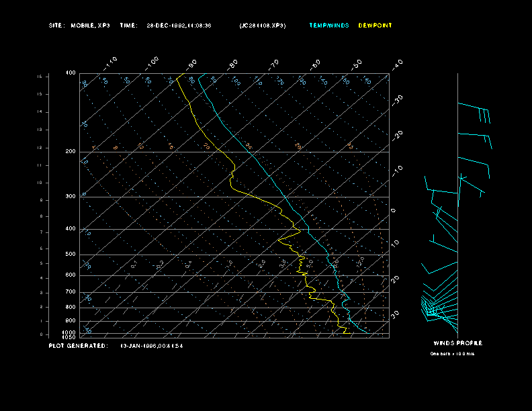
Task: Click the "-50" isotherm label at top
Action: pyautogui.click(x=357, y=64)
